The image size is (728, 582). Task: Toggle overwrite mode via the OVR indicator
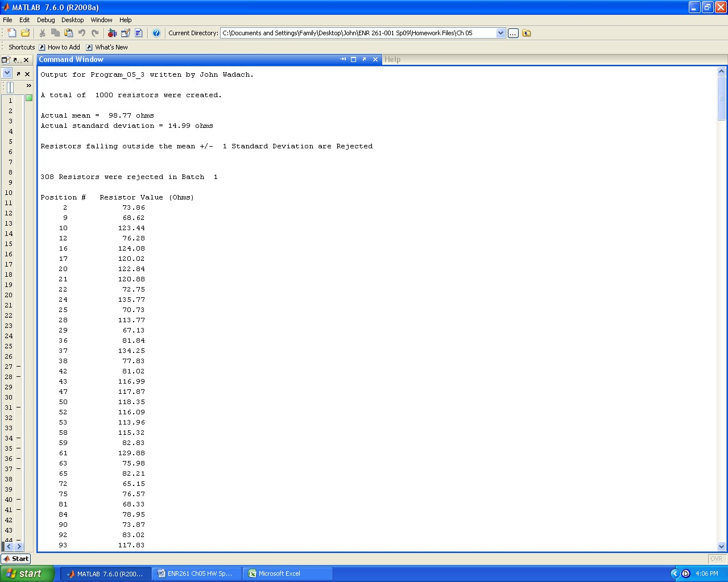(715, 559)
